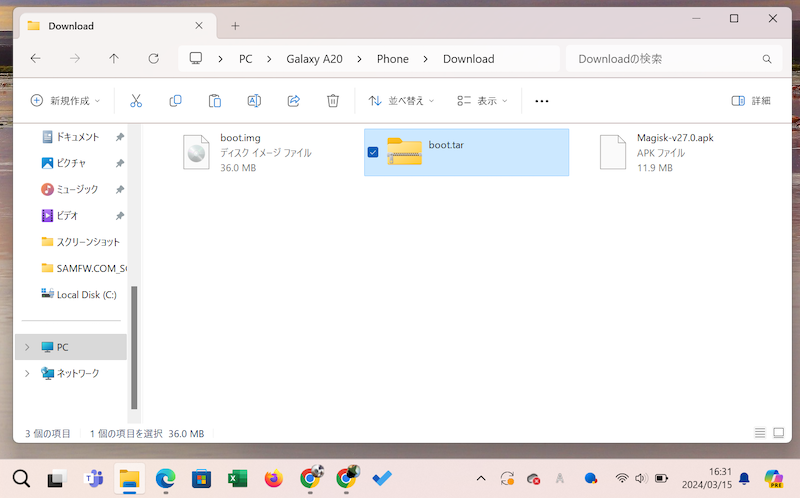Uncheck the boot.tar selection checkbox

[373, 152]
